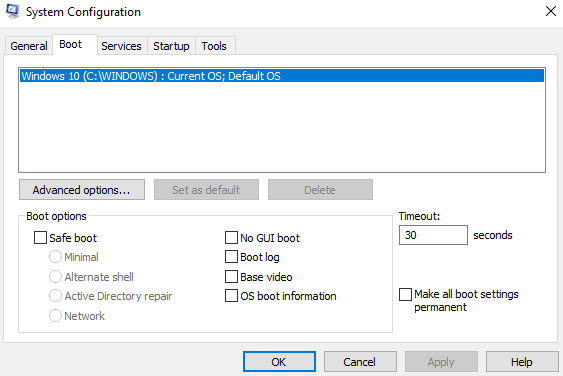The height and width of the screenshot is (376, 563).
Task: Enable the Boot log checkbox
Action: 231,257
